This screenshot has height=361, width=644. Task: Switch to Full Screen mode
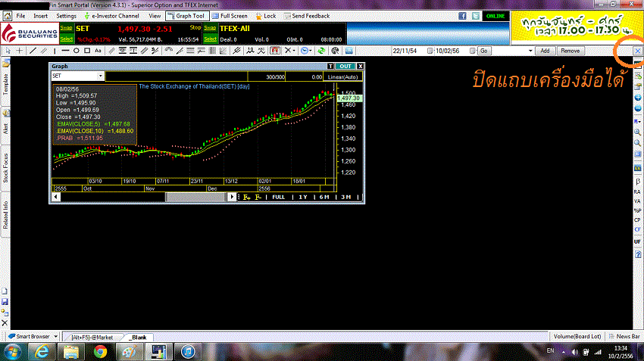(230, 16)
